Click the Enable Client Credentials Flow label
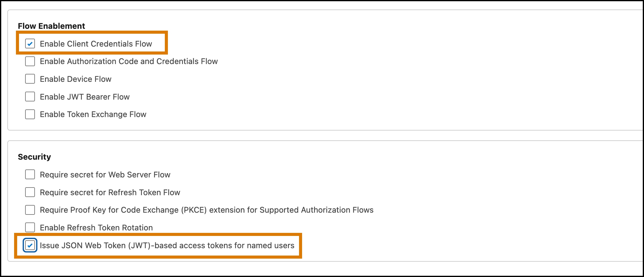The image size is (644, 277). point(96,44)
